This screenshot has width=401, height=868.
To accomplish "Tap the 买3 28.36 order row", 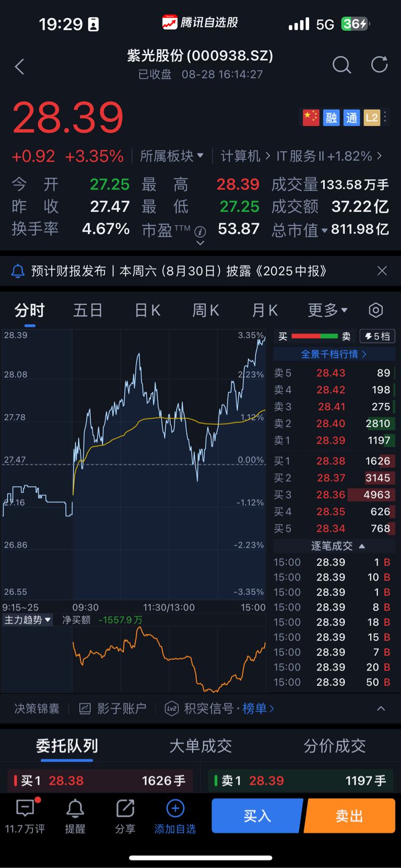I will click(x=335, y=495).
